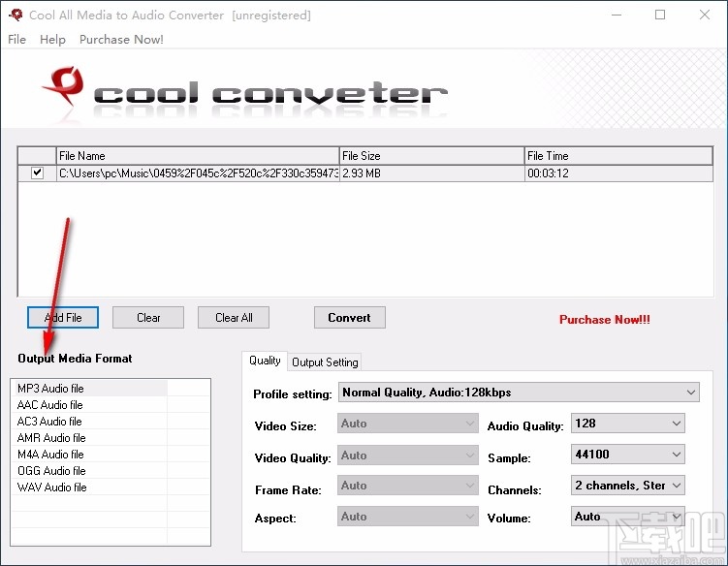Click the File Time column header

pos(618,155)
